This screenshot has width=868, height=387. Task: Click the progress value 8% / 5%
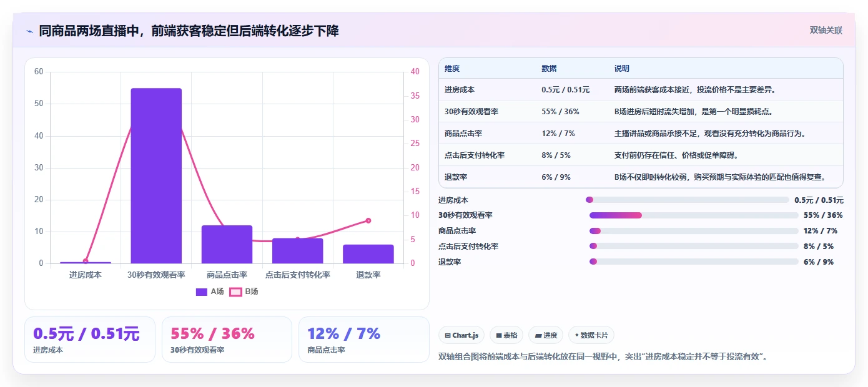[x=819, y=246]
